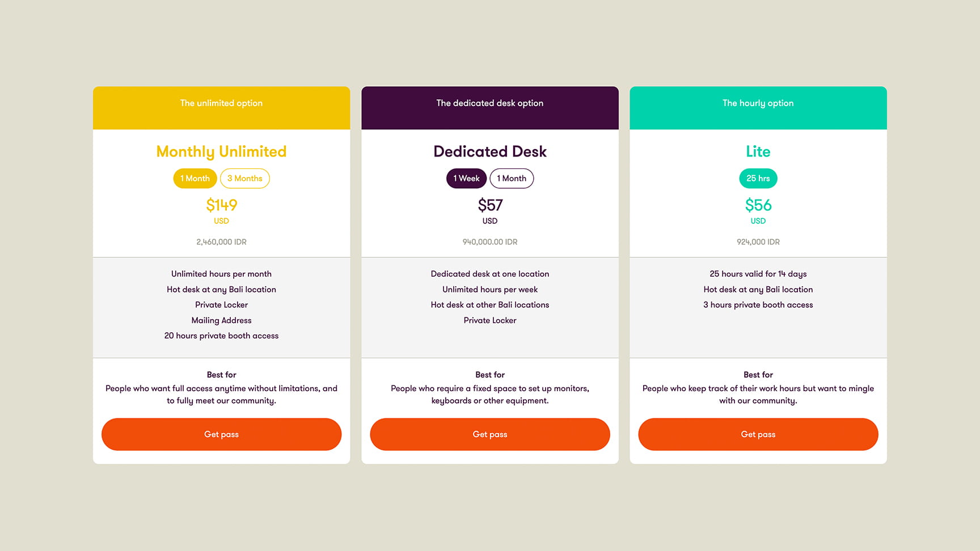
Task: Select the 25 hrs Lite option
Action: (x=758, y=179)
